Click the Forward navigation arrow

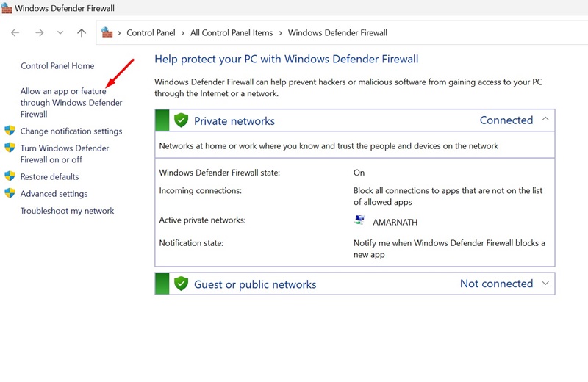[x=40, y=32]
